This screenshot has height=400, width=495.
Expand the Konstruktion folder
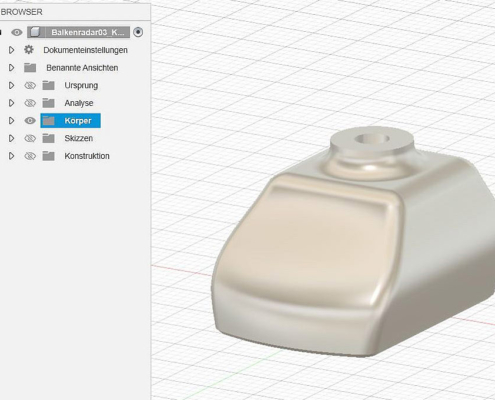click(11, 156)
